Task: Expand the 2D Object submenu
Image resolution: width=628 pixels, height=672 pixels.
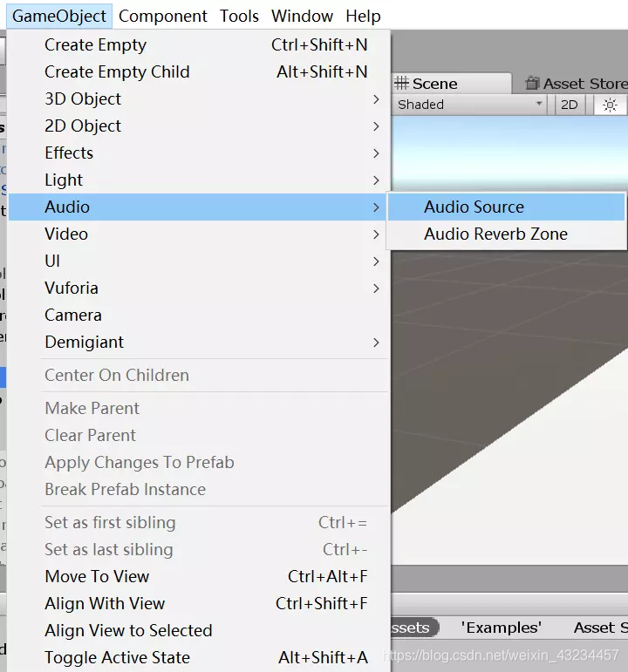Action: pyautogui.click(x=199, y=126)
